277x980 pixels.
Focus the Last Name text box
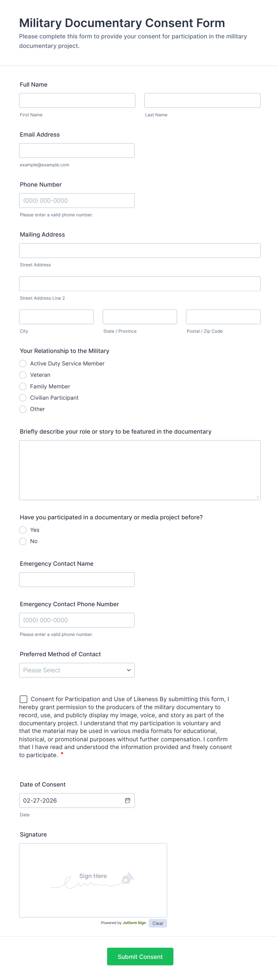tap(203, 100)
